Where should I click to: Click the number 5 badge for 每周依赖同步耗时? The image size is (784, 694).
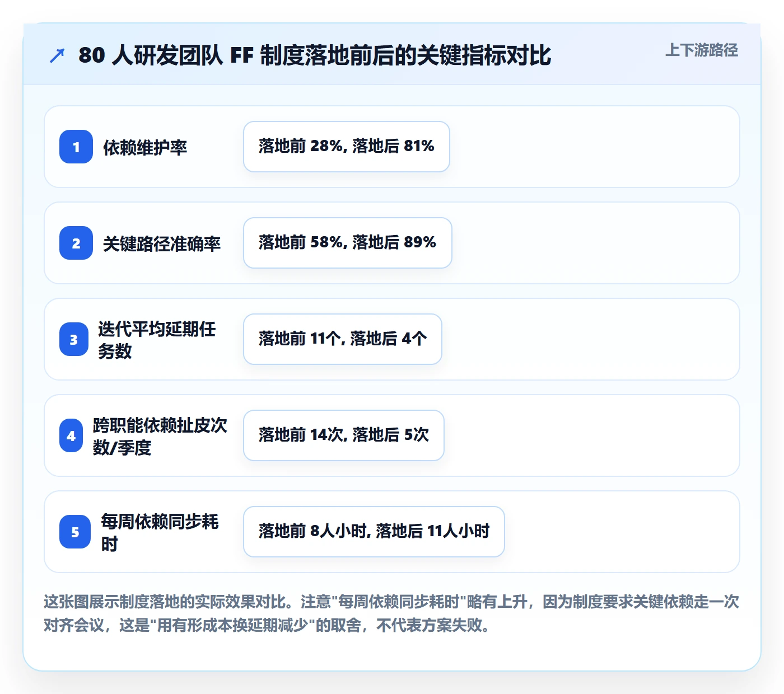point(75,532)
